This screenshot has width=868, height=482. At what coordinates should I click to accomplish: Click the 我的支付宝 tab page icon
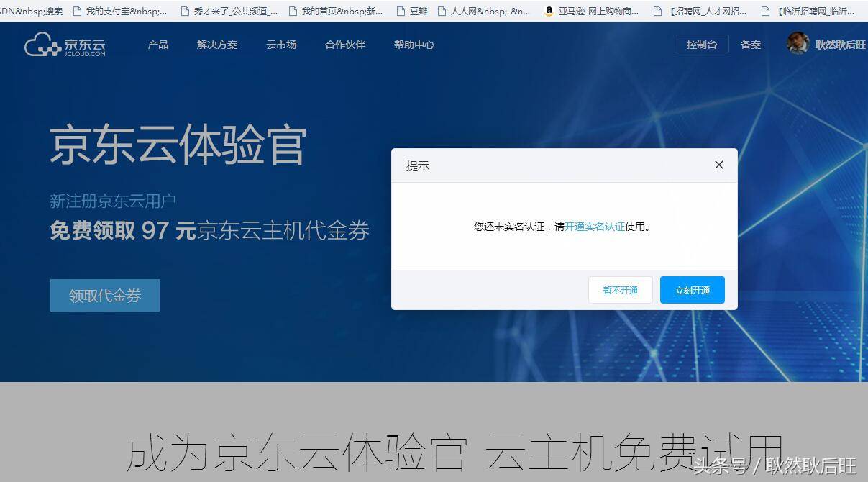tap(78, 11)
